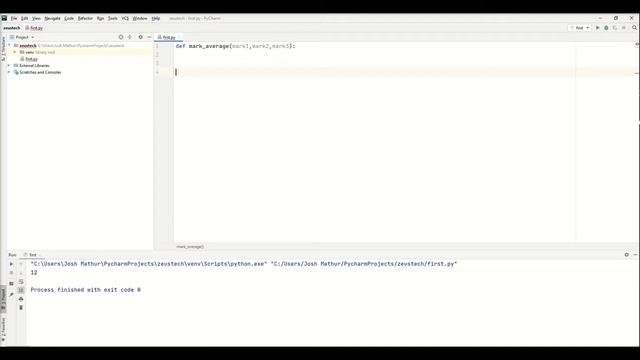
Task: Open the Code menu
Action: point(69,18)
